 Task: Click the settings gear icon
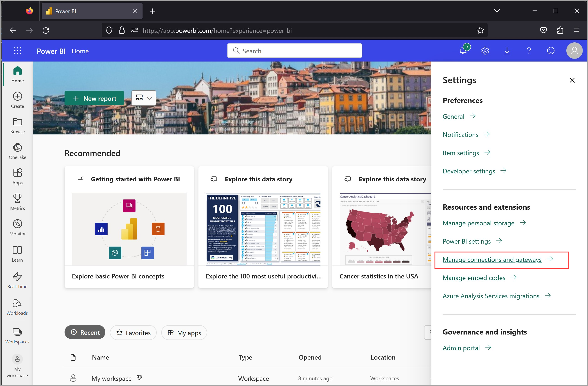(485, 51)
